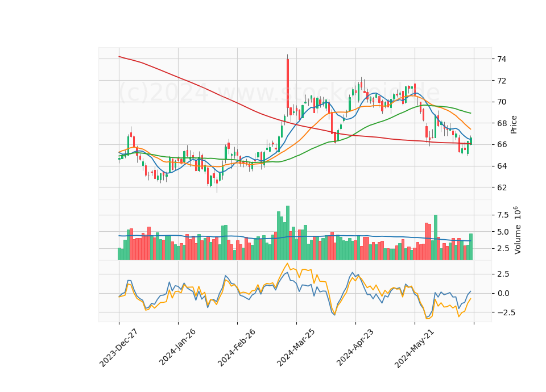Click the positive 2.5 tick on the oscillator axis

(502, 274)
